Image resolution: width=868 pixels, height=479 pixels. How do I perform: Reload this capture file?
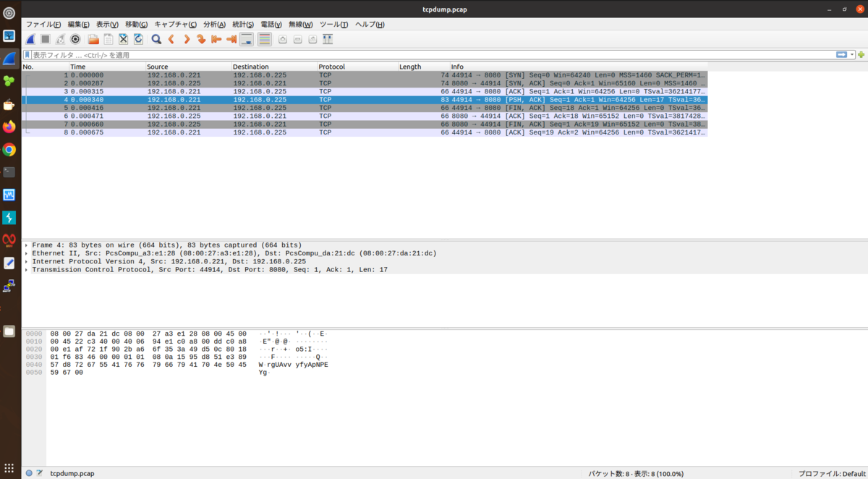click(x=137, y=39)
